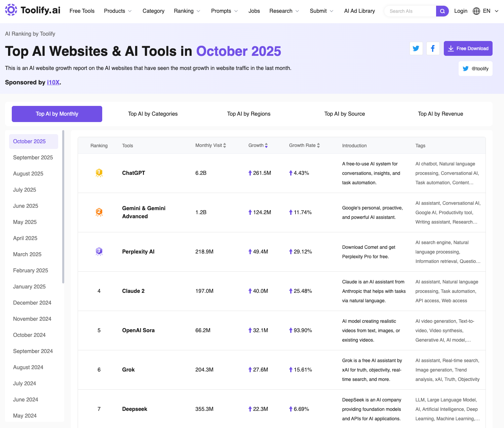Click the Growth Rate sort arrows

(x=318, y=146)
